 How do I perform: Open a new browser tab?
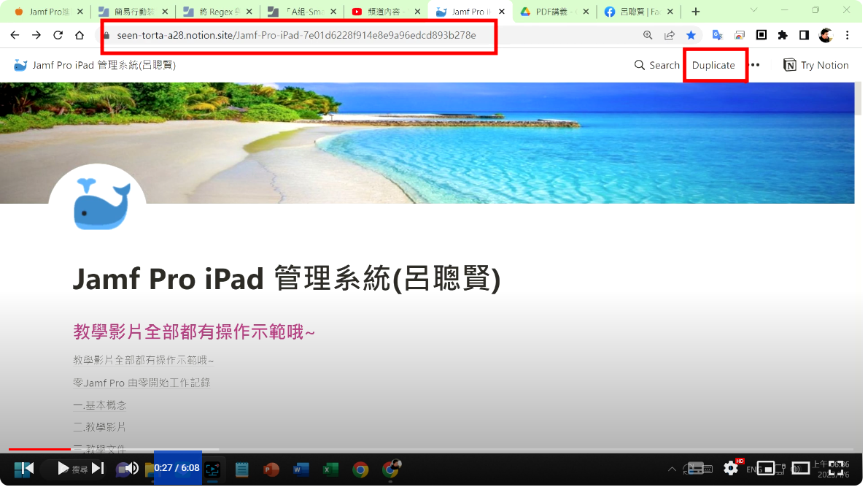696,12
